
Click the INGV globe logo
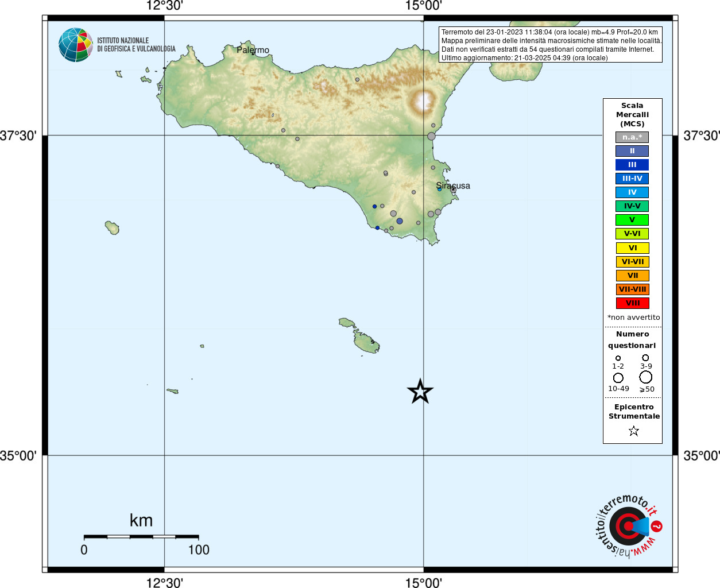tap(76, 45)
